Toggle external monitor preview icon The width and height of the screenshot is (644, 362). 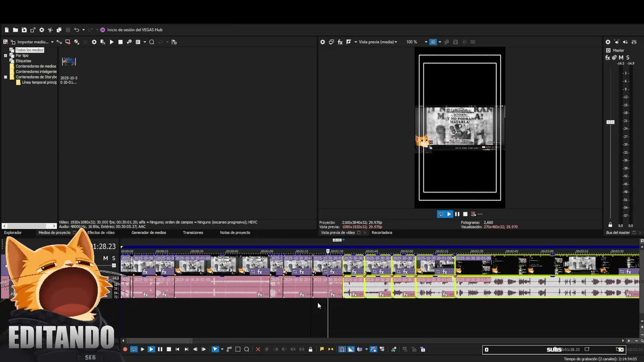tap(332, 42)
